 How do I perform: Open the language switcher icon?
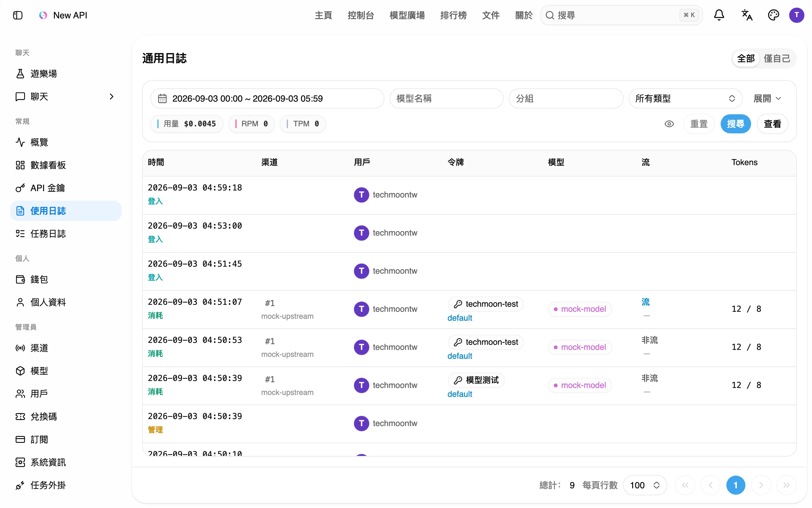(x=746, y=15)
